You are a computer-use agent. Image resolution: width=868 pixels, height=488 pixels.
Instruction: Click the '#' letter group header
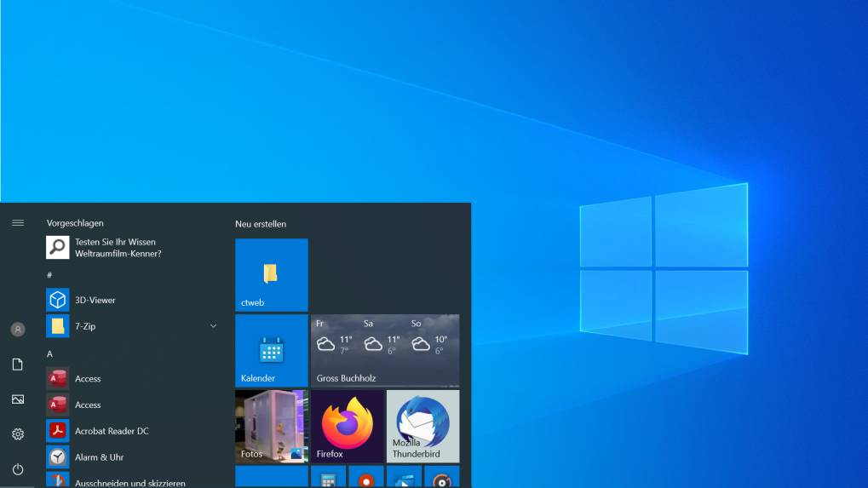[49, 275]
